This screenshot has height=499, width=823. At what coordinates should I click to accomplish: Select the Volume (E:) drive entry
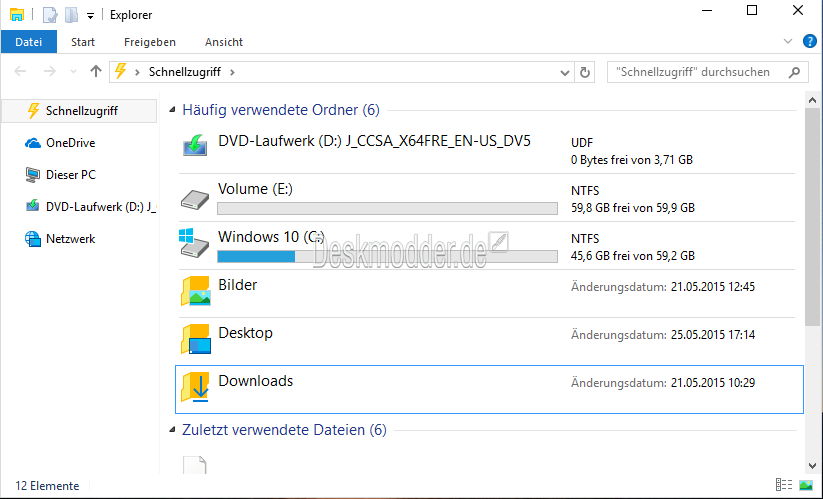[x=487, y=198]
